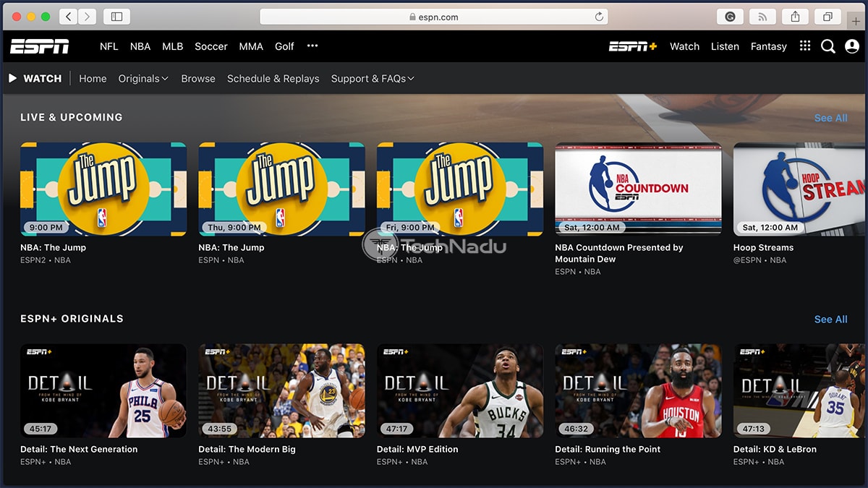This screenshot has height=488, width=868.
Task: Open the Golf section
Action: tap(284, 46)
